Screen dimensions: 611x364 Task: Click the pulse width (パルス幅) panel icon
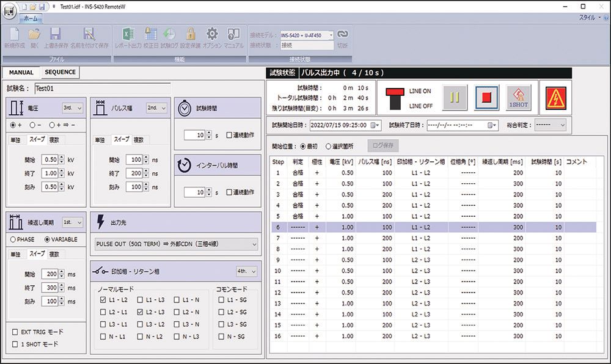coord(100,108)
